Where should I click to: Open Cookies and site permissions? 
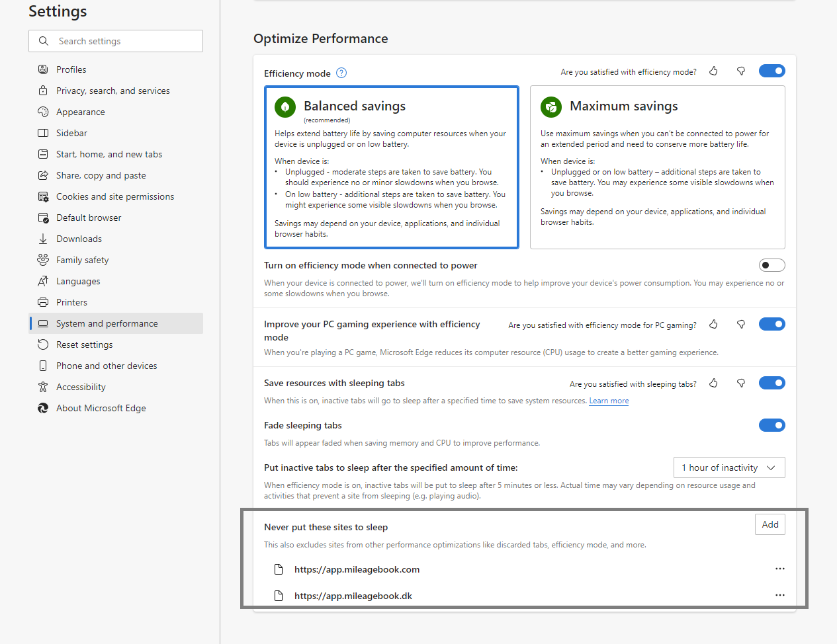[116, 196]
